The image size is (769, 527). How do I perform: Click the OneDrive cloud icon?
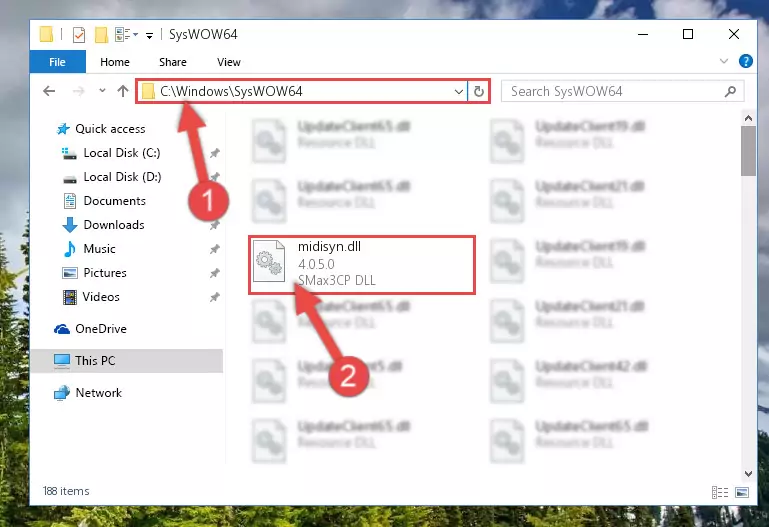coord(62,329)
